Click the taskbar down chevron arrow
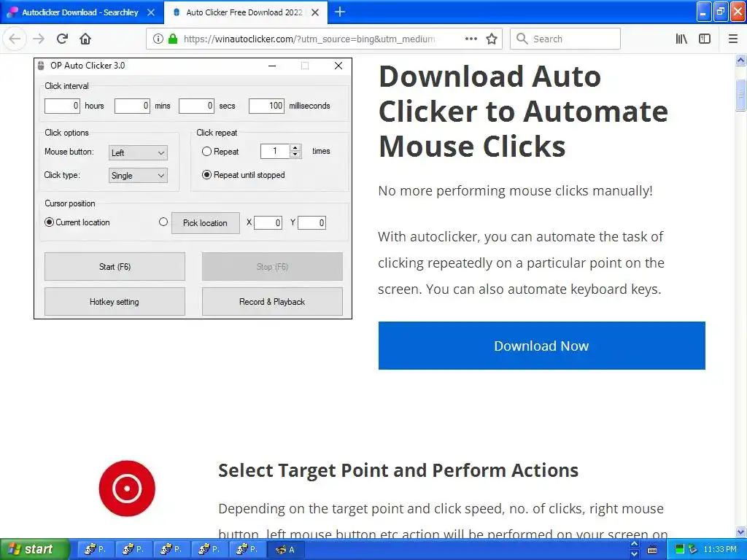This screenshot has height=560, width=747. 634,554
